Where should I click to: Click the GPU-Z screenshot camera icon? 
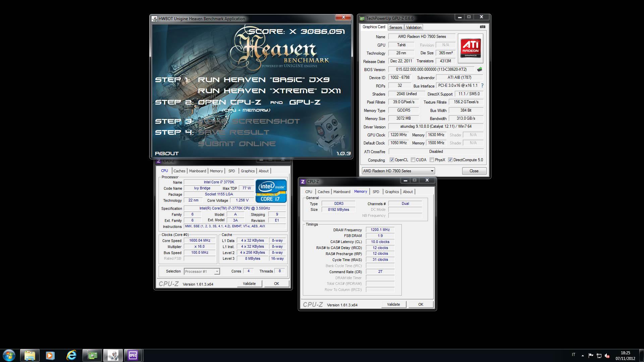[x=482, y=26]
